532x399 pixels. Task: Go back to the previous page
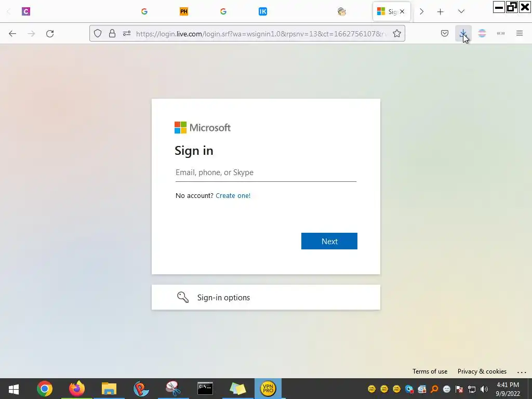(12, 34)
